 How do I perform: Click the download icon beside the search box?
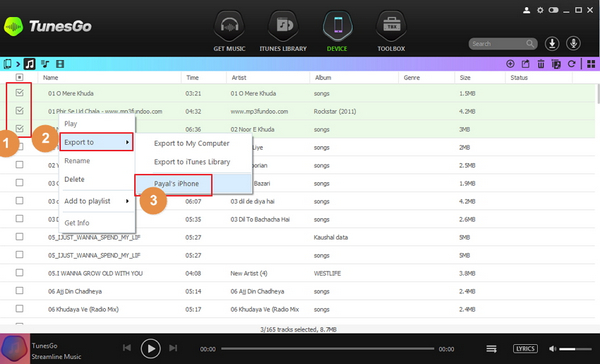pyautogui.click(x=552, y=44)
